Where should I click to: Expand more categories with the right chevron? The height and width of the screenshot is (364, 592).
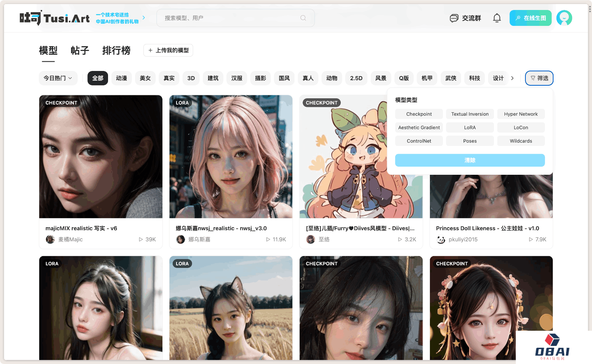pyautogui.click(x=513, y=78)
